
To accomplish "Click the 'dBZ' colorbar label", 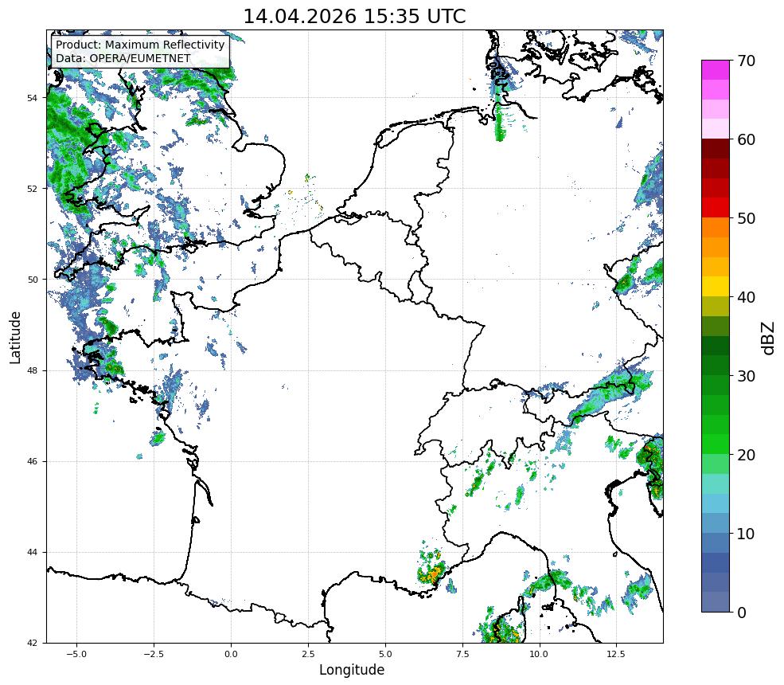I will click(x=769, y=339).
